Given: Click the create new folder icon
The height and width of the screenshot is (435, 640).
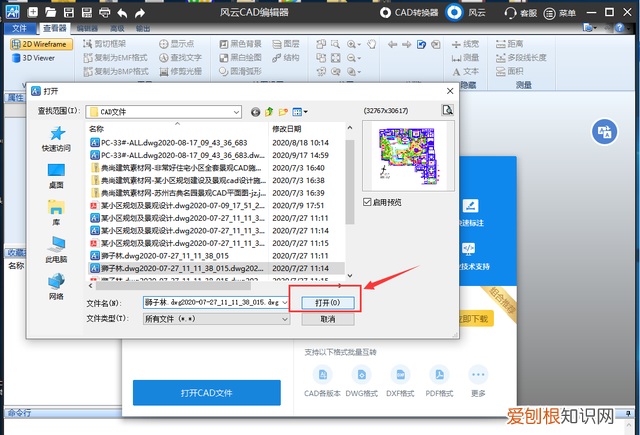Looking at the screenshot, I should 283,112.
